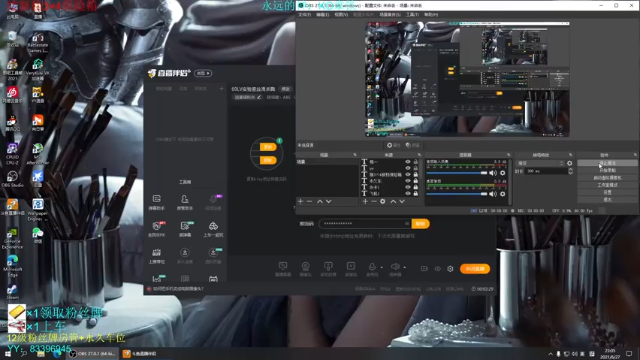The image size is (640, 360).
Task: Remove selected scene with scenes panel minus
Action: coord(309,201)
